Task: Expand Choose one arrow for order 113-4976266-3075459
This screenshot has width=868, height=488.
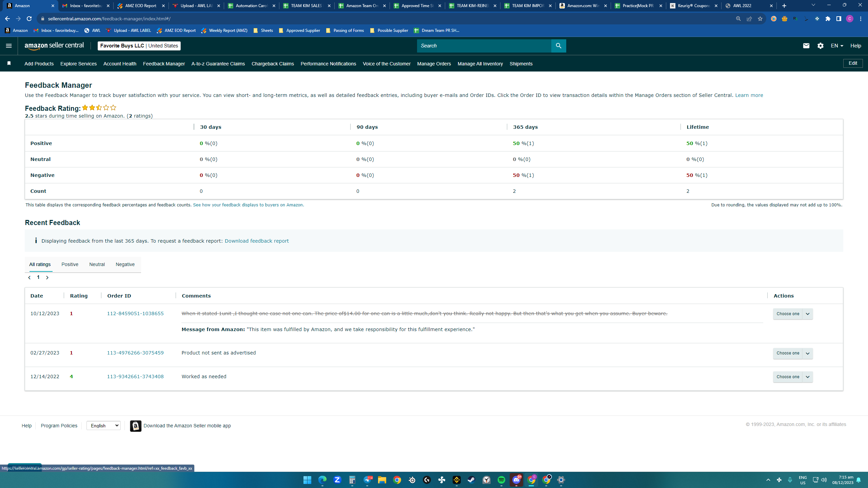Action: [808, 353]
